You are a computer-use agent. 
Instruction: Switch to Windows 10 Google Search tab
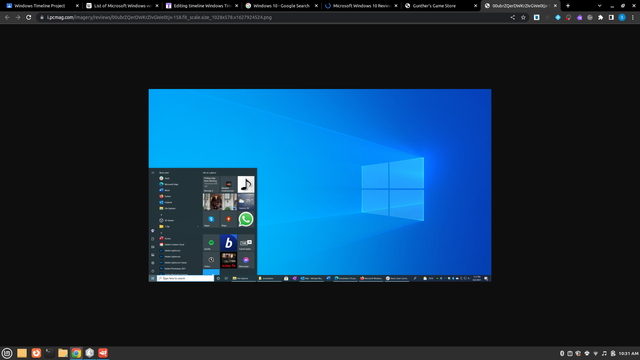pos(281,6)
